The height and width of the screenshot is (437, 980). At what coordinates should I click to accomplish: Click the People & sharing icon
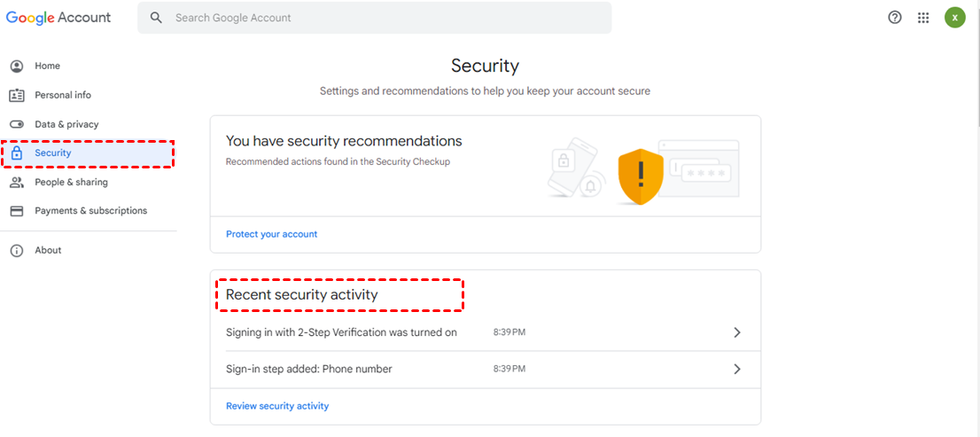pos(16,183)
